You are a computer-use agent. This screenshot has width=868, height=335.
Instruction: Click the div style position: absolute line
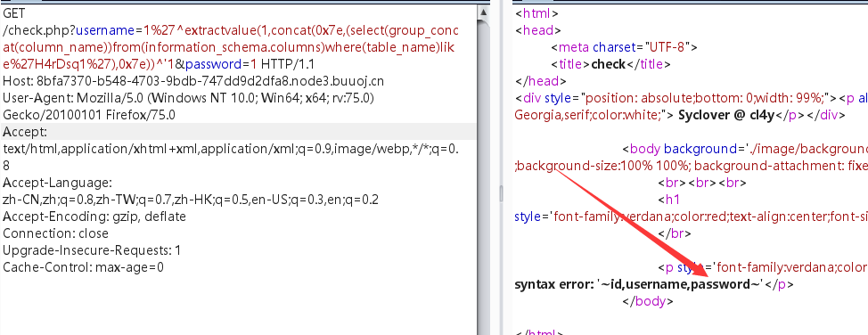pyautogui.click(x=692, y=99)
